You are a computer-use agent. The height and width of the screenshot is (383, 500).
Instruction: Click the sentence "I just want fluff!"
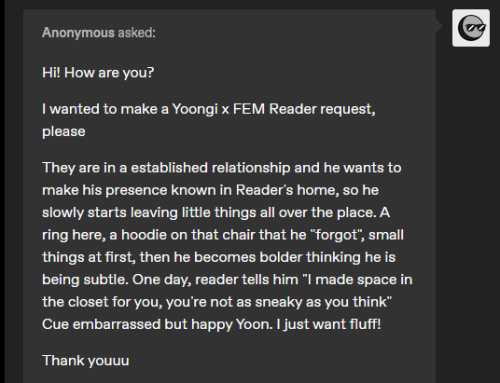[329, 324]
